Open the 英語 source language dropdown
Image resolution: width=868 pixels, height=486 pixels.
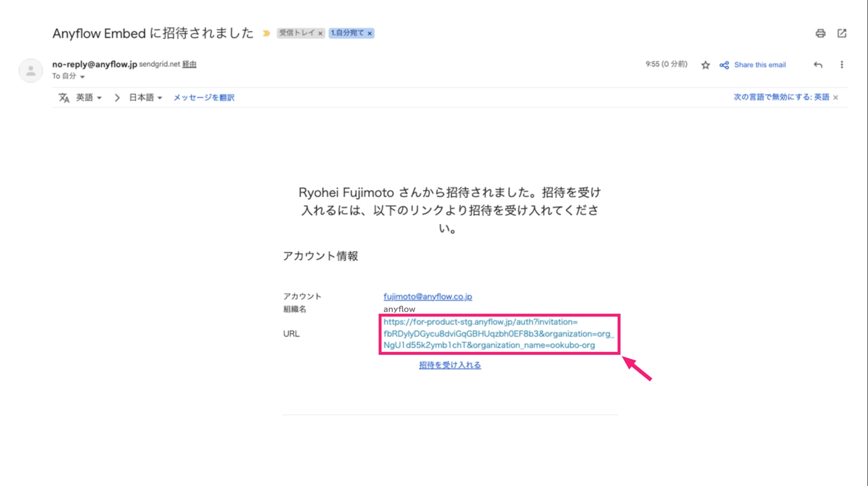(89, 98)
